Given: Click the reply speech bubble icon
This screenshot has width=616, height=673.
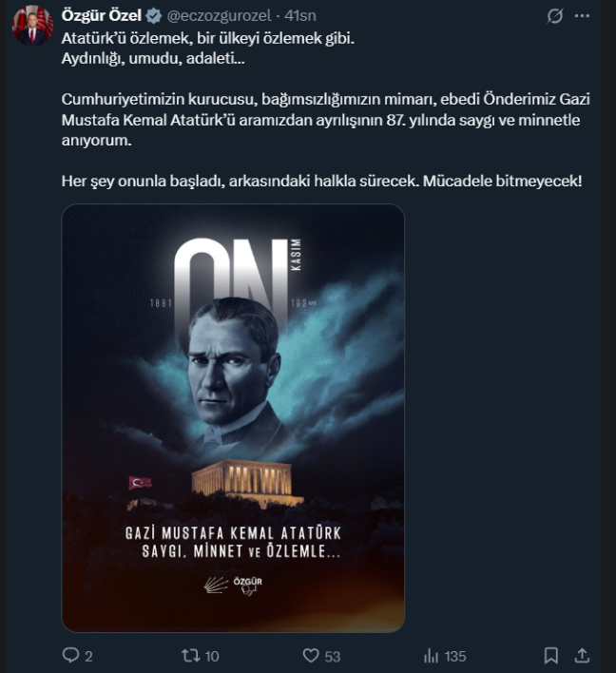Looking at the screenshot, I should tap(71, 655).
